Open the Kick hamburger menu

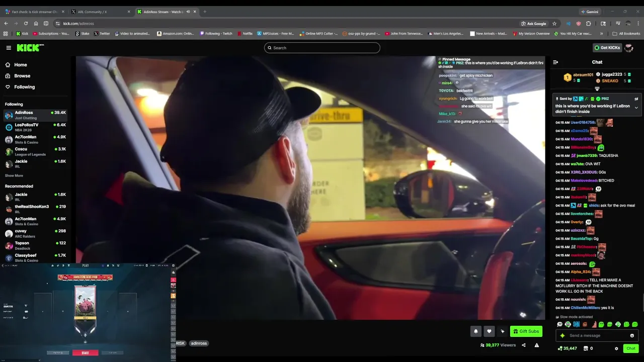coord(9,48)
